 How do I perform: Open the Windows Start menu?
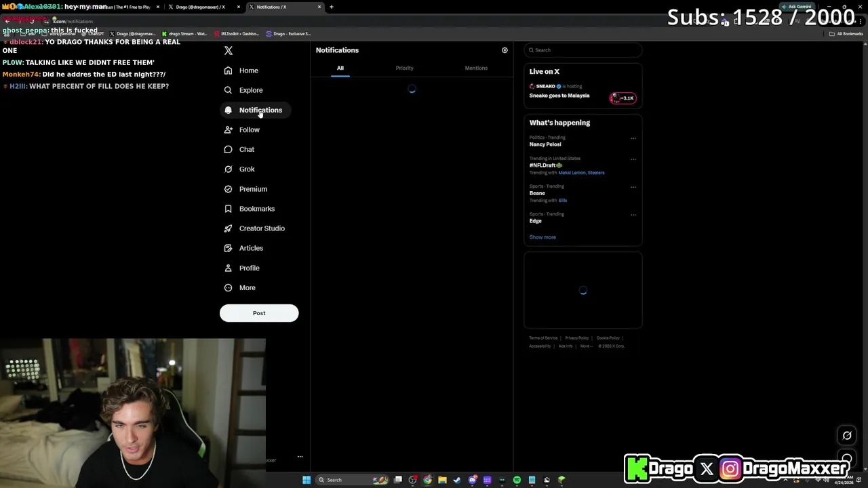coord(307,480)
